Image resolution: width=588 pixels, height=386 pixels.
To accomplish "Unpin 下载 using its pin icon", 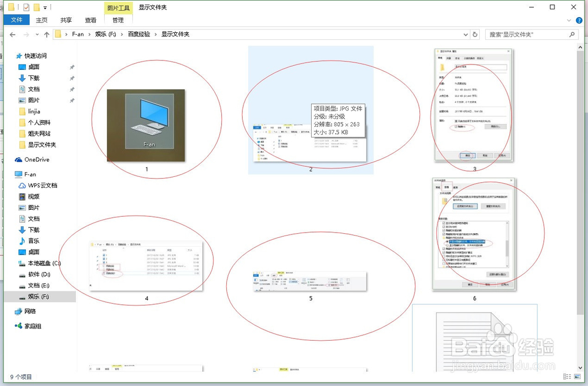I will click(x=72, y=78).
